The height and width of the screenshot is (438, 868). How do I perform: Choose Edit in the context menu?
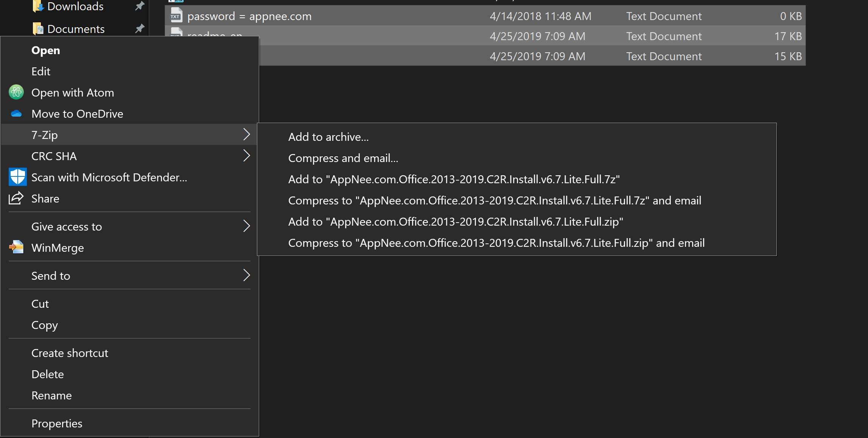tap(129, 72)
